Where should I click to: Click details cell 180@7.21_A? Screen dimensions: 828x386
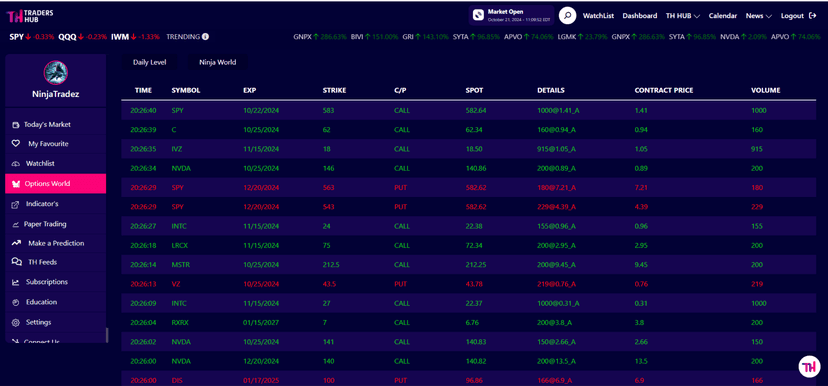click(x=556, y=188)
